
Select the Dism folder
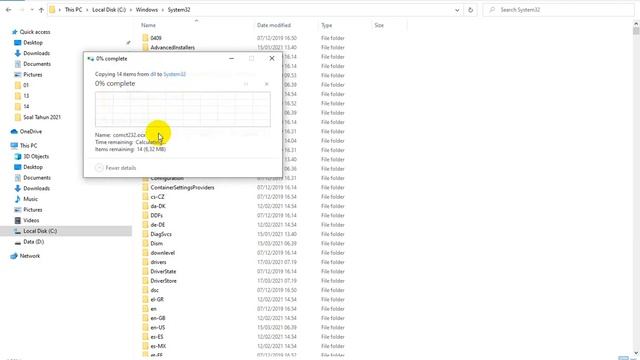(x=156, y=244)
